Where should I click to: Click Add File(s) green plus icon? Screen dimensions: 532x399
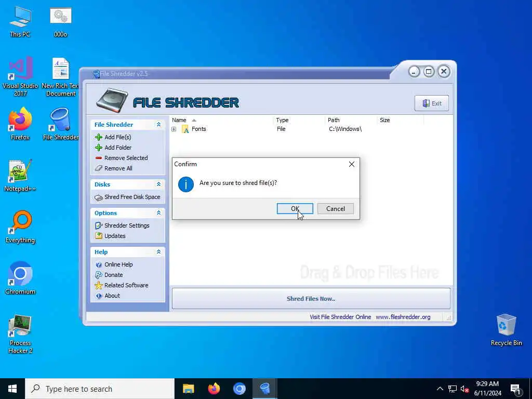pos(99,137)
